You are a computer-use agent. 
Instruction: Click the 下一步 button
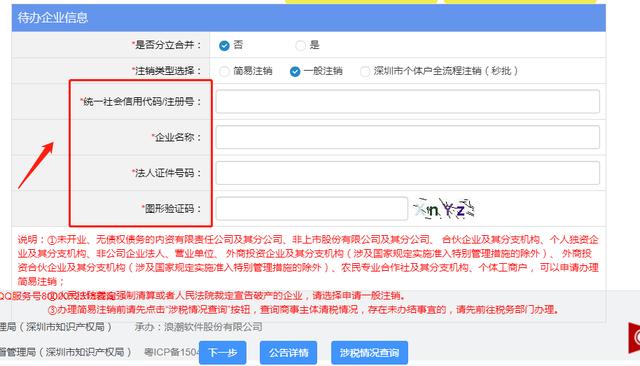click(x=222, y=353)
